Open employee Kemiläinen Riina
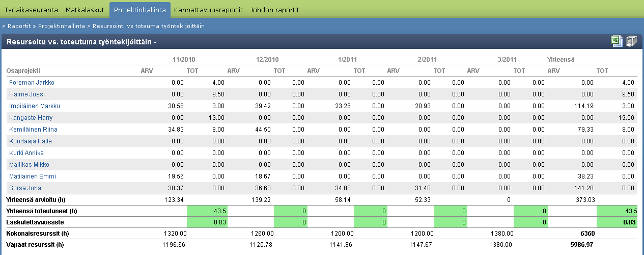The height and width of the screenshot is (255, 644). [33, 130]
